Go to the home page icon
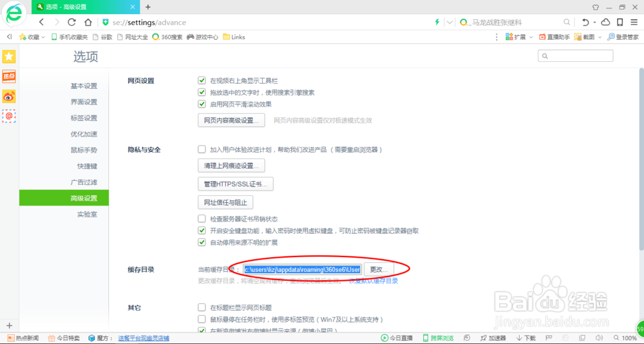The height and width of the screenshot is (344, 644). (x=88, y=22)
